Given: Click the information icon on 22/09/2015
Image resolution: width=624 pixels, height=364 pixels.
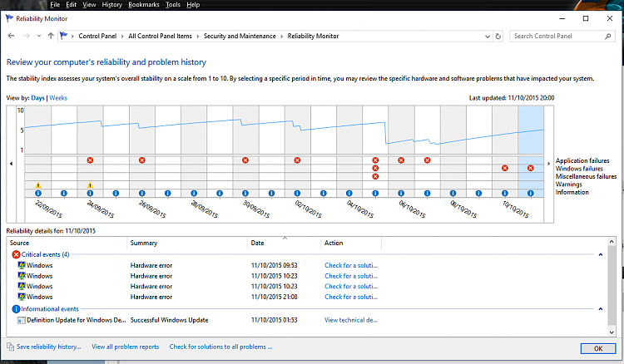Looking at the screenshot, I should click(38, 193).
